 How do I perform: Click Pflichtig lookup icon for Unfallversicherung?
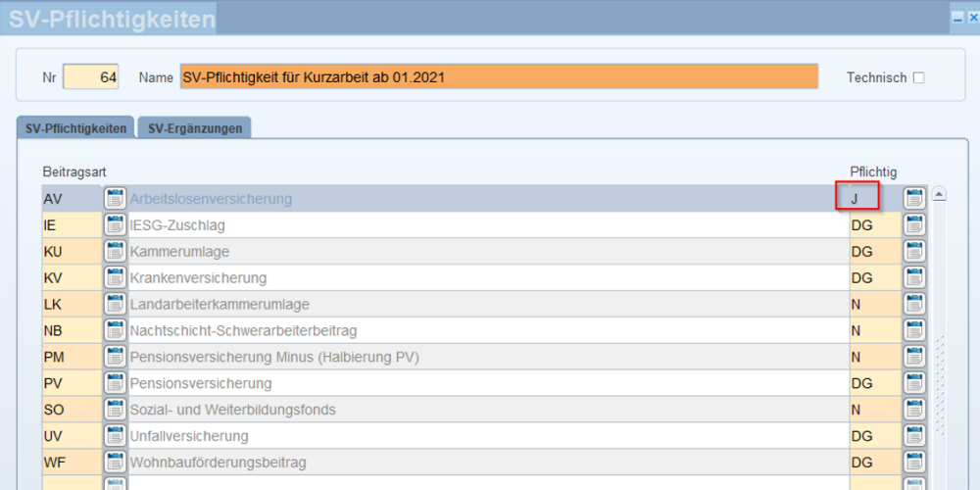coord(913,436)
